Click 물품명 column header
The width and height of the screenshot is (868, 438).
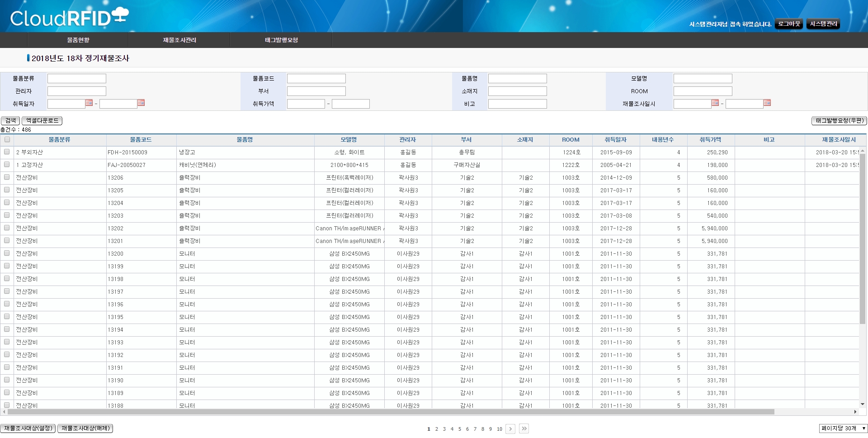tap(245, 140)
